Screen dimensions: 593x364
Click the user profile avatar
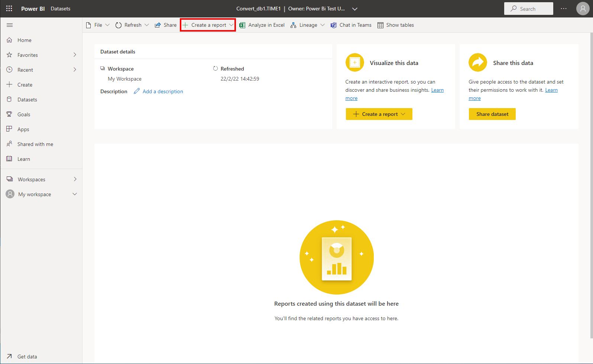pos(583,9)
